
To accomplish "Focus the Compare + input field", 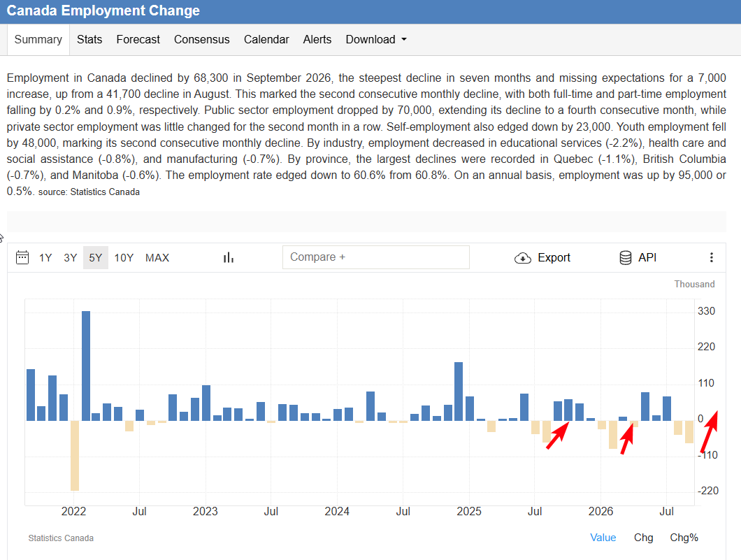I will [375, 257].
